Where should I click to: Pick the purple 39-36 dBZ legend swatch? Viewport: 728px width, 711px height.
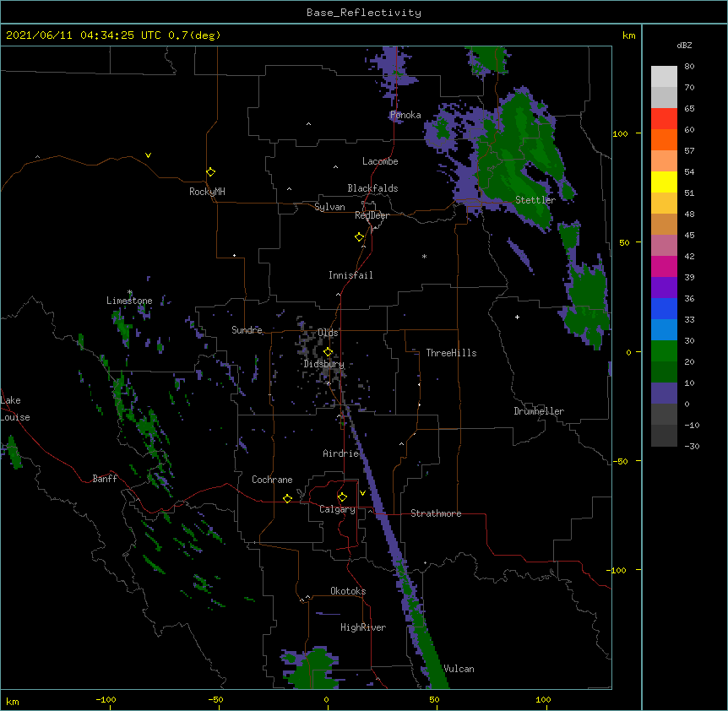[x=664, y=288]
